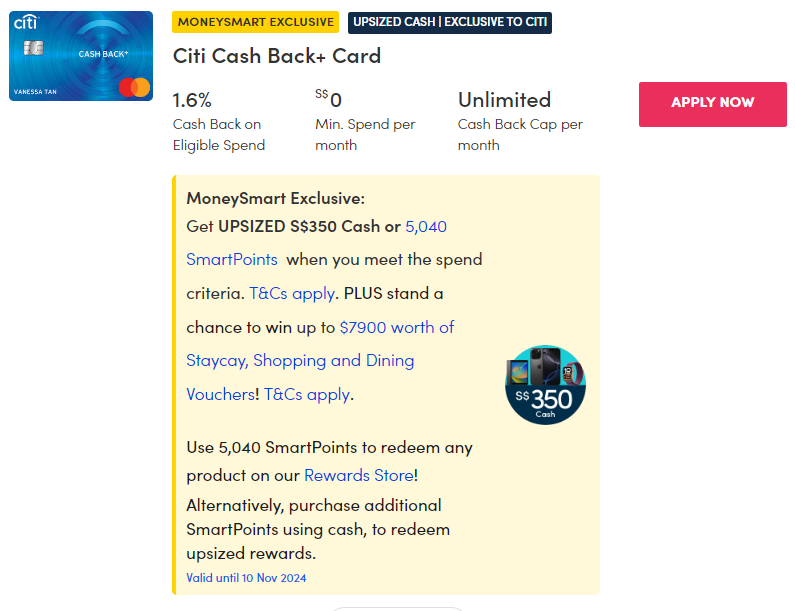Click the MONEYSMART EXCLUSIVE yellow tag
The image size is (795, 611).
tap(256, 22)
